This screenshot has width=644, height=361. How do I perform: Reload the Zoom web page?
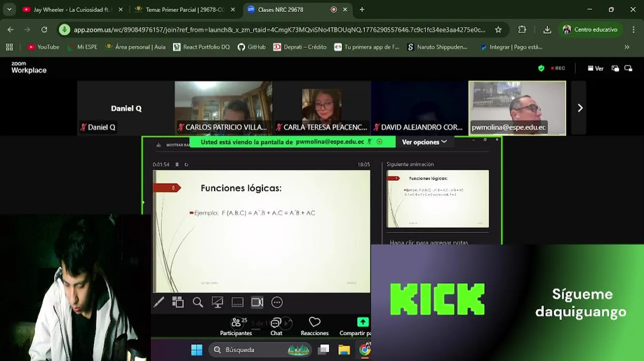coord(44,30)
